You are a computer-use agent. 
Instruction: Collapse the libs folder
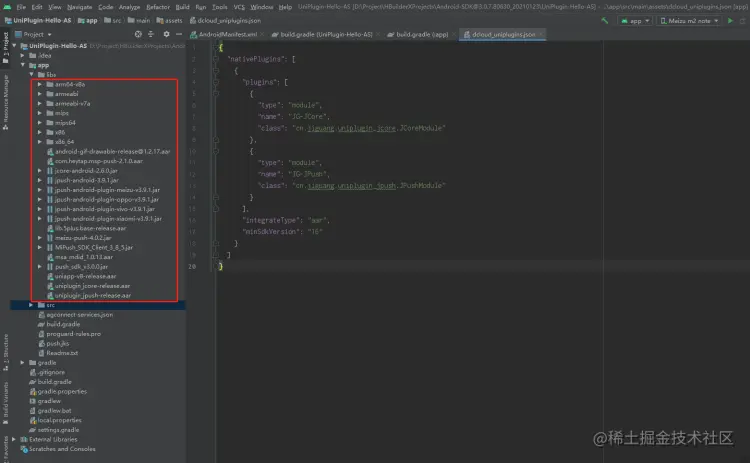32,75
